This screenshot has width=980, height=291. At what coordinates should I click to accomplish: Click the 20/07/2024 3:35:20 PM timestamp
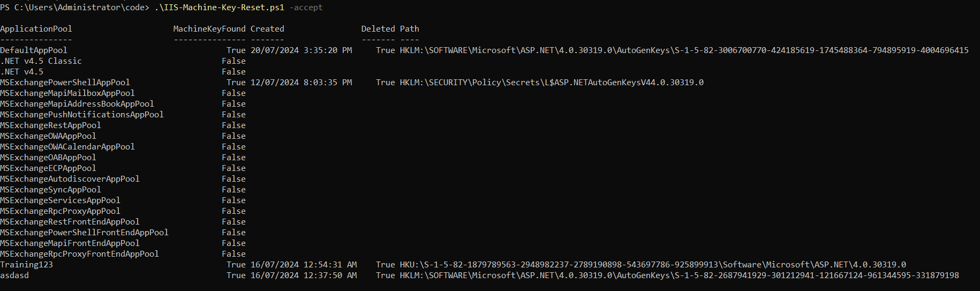[x=301, y=50]
